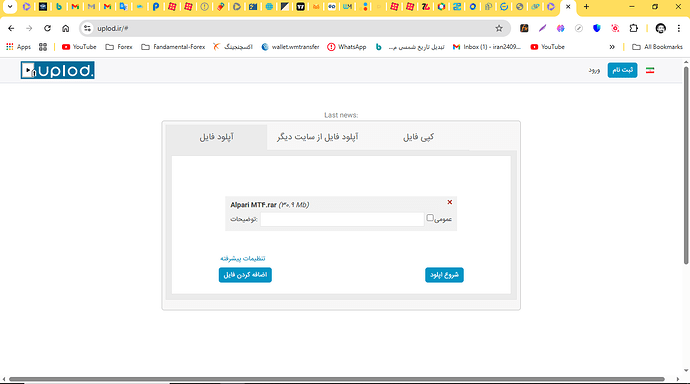The width and height of the screenshot is (690, 384).
Task: Go back to the previous page
Action: (x=11, y=28)
